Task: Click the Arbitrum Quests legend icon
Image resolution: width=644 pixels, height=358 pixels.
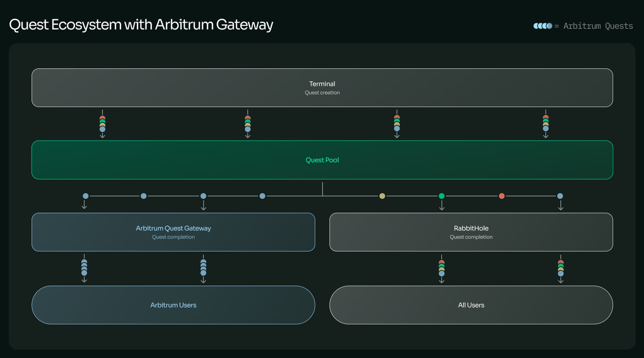Action: click(x=543, y=26)
